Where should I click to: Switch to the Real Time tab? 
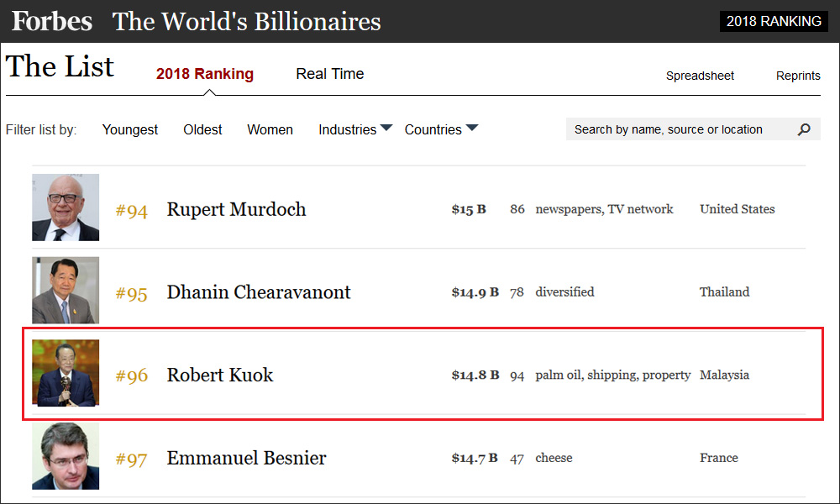pos(330,74)
